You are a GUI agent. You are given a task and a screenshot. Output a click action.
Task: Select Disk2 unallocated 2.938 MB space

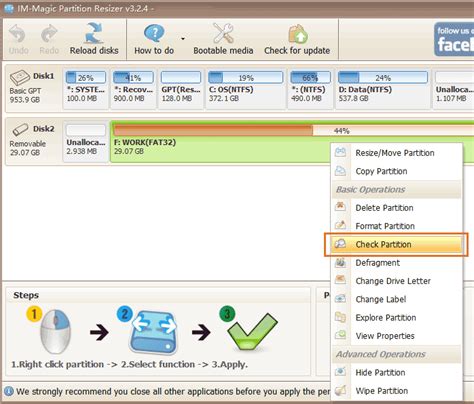click(86, 142)
